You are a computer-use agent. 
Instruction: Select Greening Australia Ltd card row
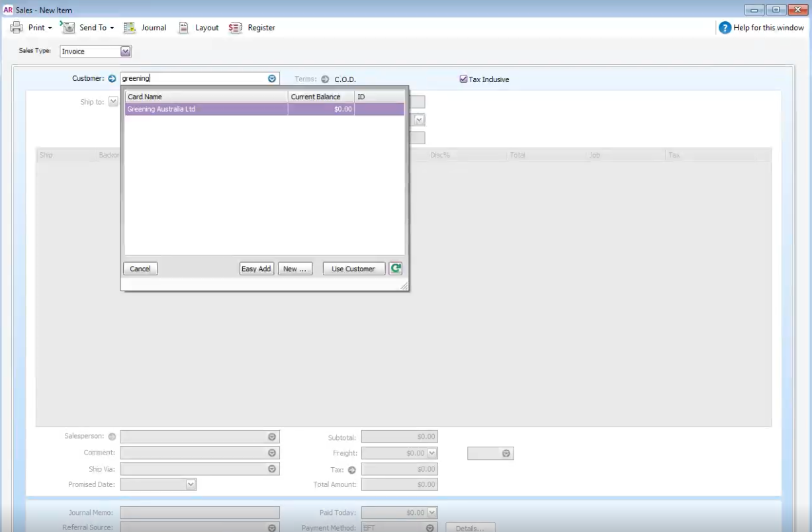(265, 109)
